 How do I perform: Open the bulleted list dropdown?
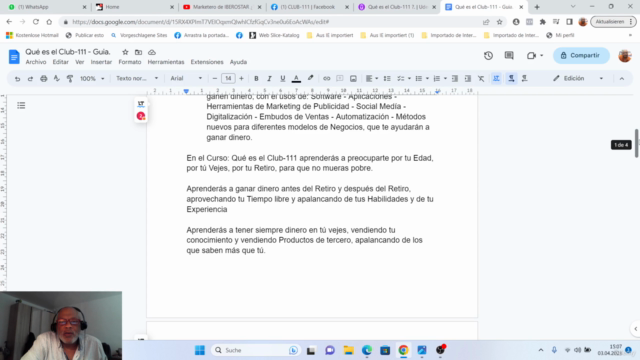[422, 78]
